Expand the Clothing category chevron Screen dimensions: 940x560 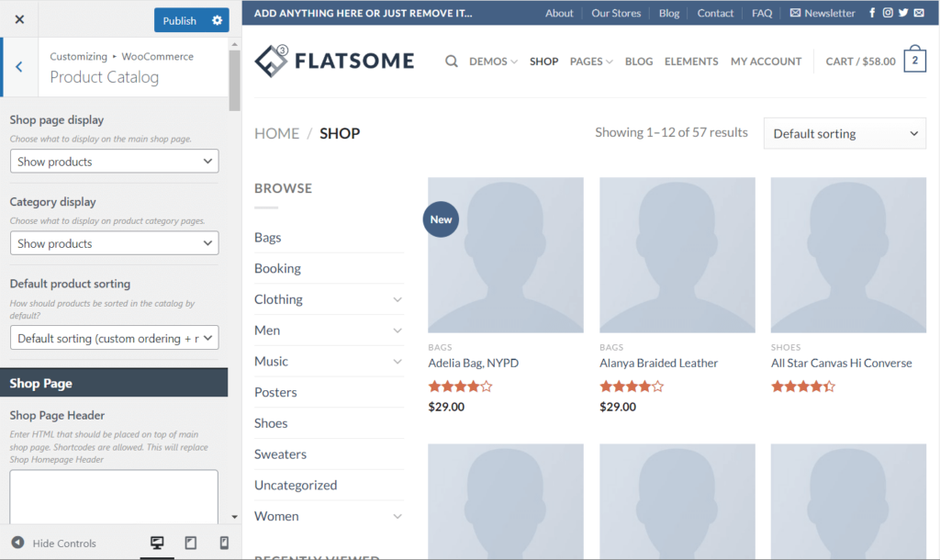click(x=397, y=299)
